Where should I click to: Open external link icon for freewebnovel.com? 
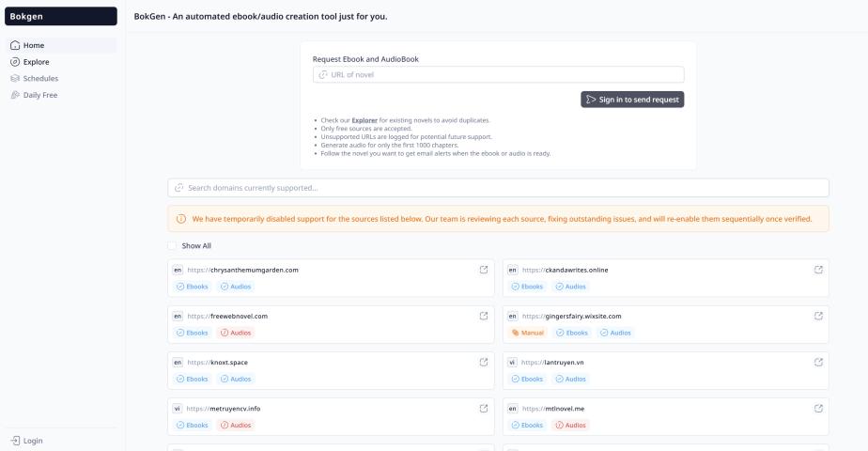[x=484, y=316]
